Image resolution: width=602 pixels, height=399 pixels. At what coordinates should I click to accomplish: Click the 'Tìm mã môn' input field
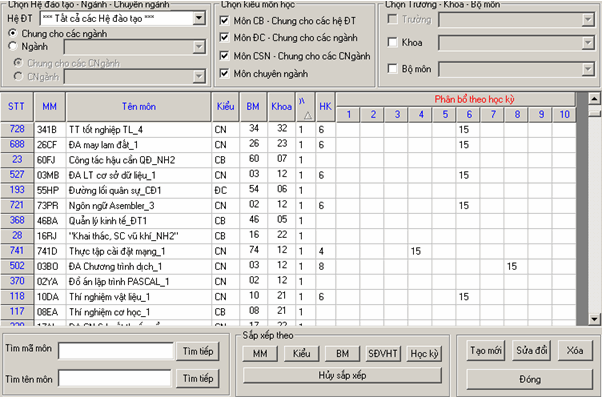click(x=116, y=351)
